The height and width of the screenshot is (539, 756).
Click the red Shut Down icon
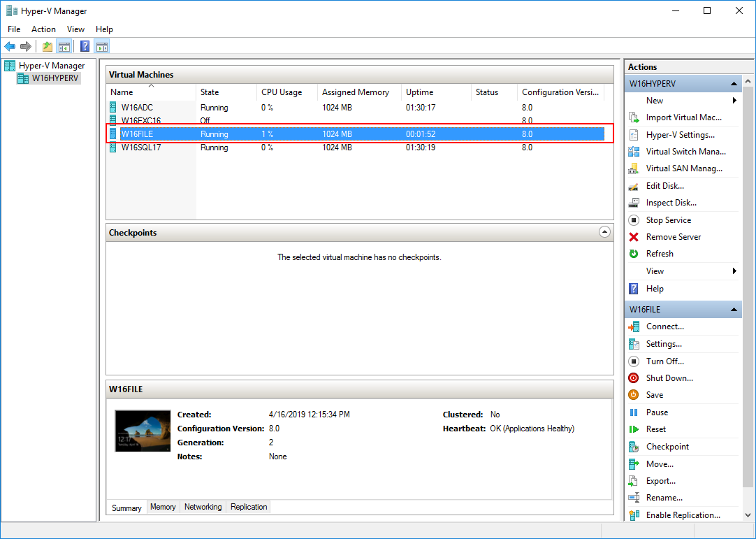pos(634,378)
